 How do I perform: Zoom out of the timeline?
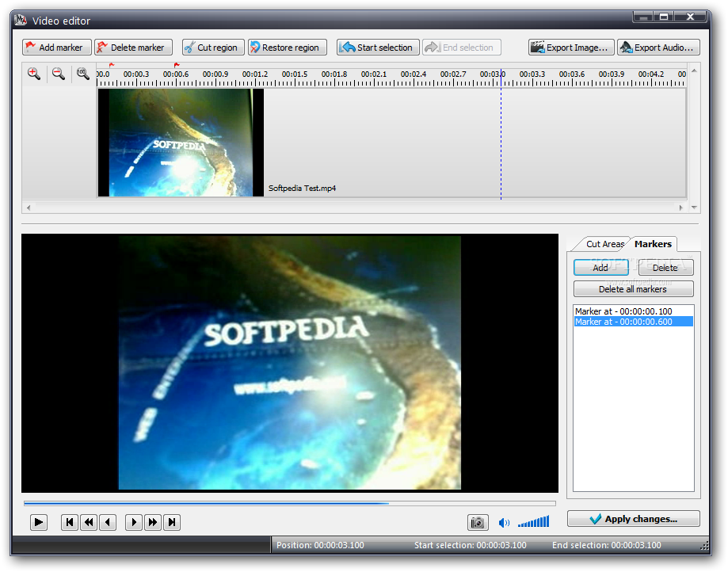pos(59,74)
